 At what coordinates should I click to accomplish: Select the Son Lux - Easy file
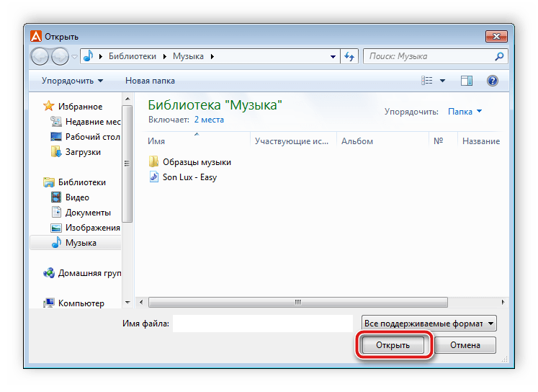[x=189, y=177]
